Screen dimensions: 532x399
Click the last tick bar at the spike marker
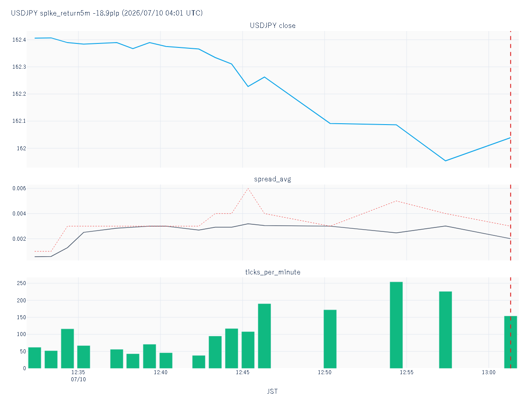coord(511,342)
